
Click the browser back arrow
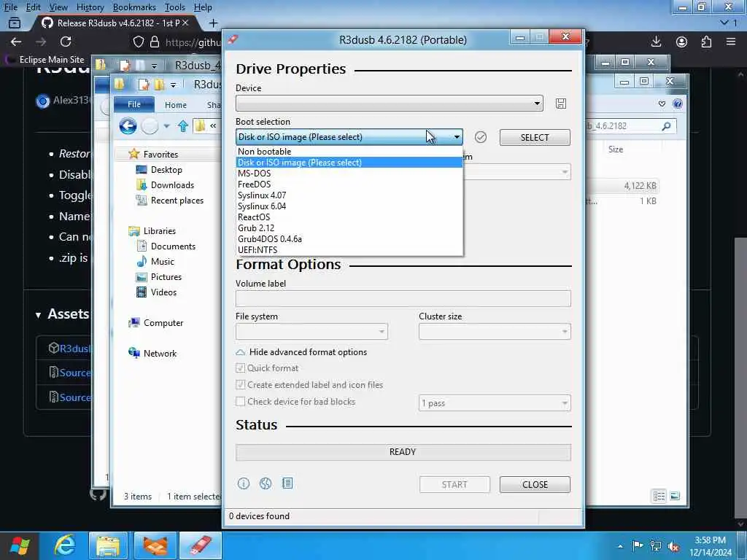click(x=16, y=42)
